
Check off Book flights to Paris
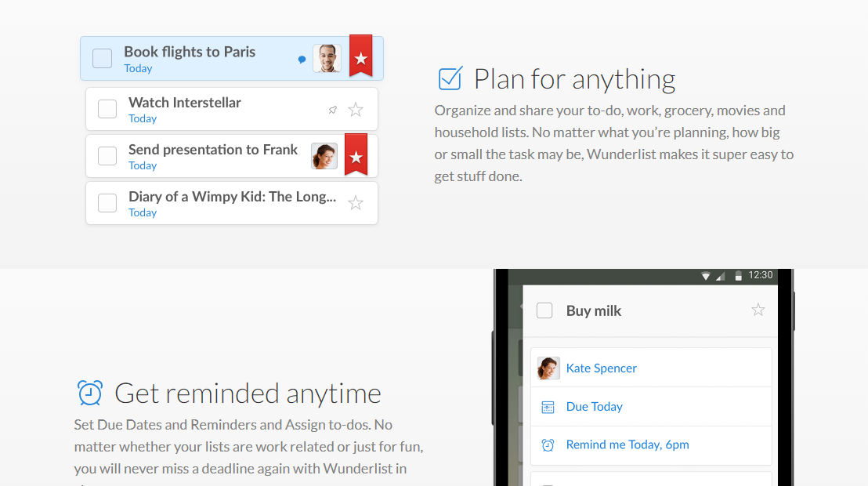pyautogui.click(x=103, y=59)
